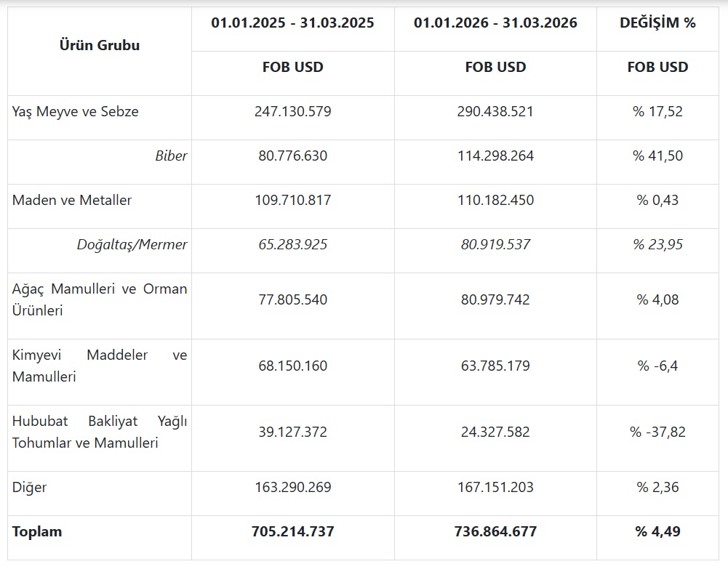Select the italic "Biber" sub-row label

click(171, 156)
